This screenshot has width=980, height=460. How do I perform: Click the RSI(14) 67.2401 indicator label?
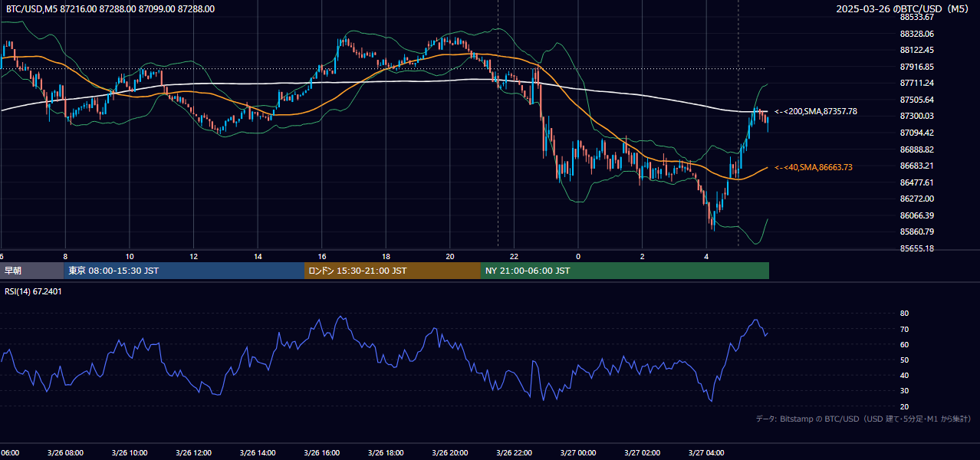click(34, 291)
